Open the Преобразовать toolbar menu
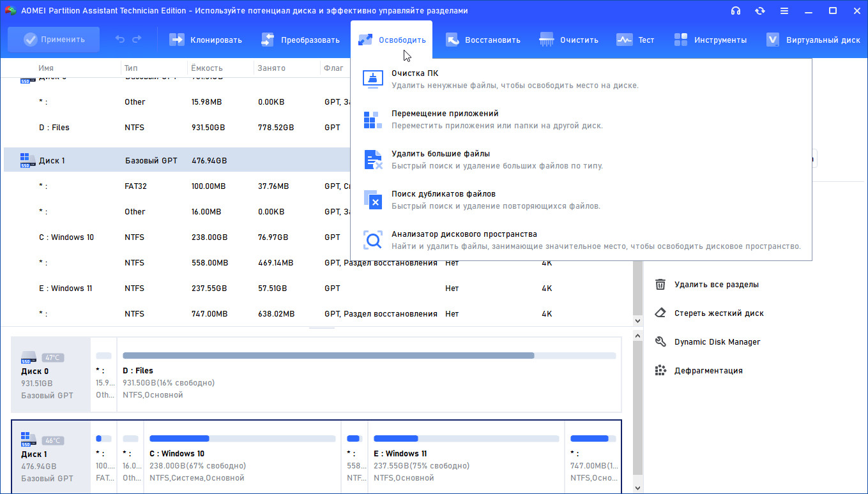Screen dimensions: 868x494 (300, 40)
